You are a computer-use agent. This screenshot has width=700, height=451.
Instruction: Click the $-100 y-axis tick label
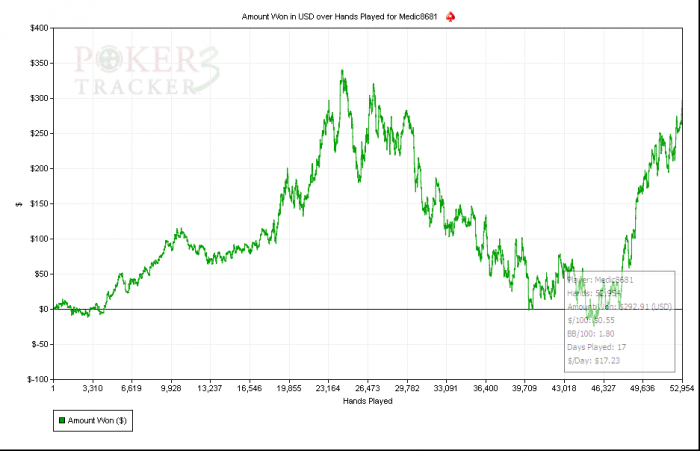[38, 379]
